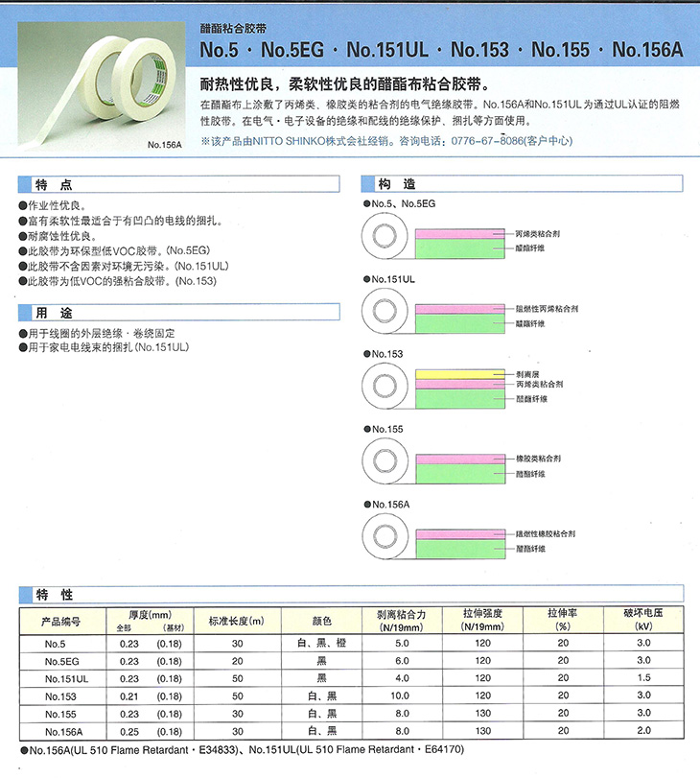Click the 醋酯粘合胶带 subtitle above the title
The height and width of the screenshot is (778, 700).
tap(233, 28)
